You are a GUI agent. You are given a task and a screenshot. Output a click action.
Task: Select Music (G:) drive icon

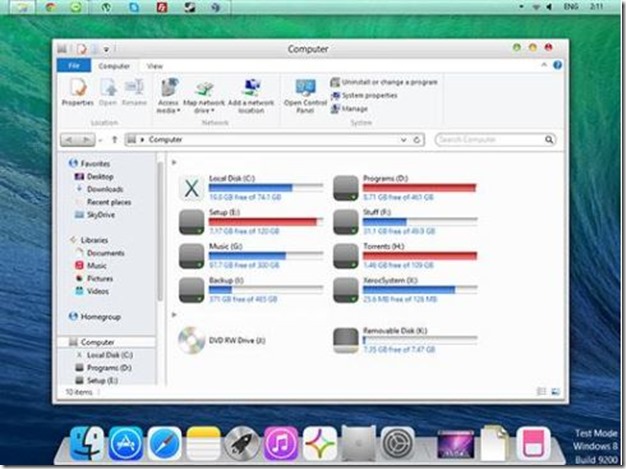192,256
